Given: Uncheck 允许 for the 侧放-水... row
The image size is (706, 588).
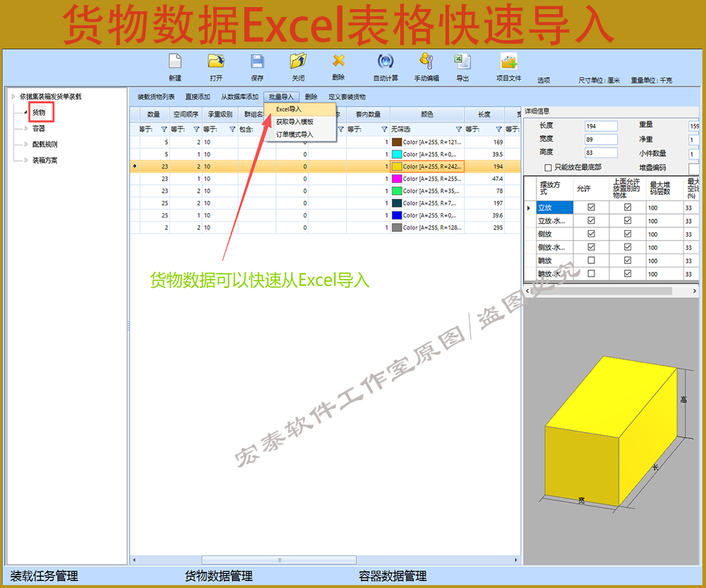Looking at the screenshot, I should 591,247.
